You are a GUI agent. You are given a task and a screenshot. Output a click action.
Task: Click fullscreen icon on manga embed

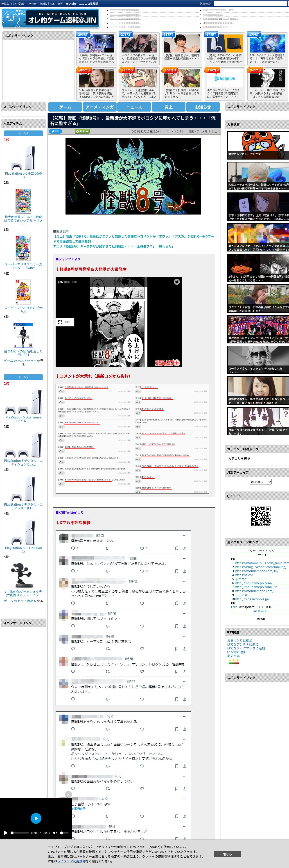coord(60,322)
